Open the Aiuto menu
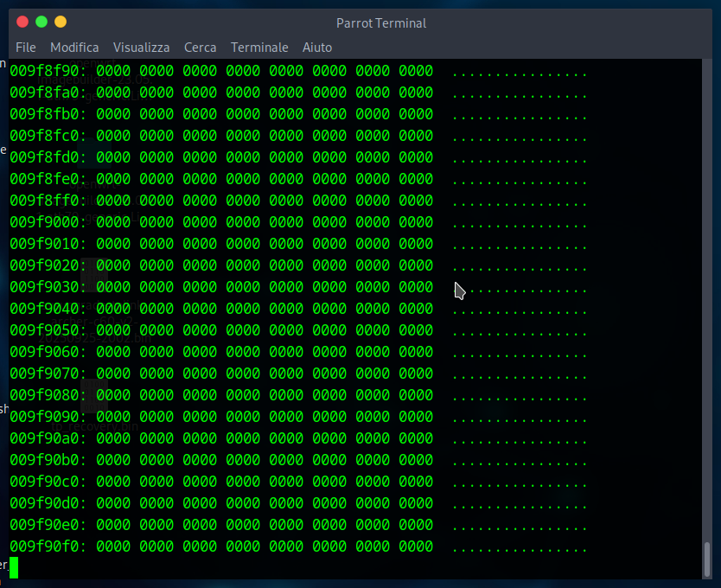Screen dimensions: 721x588 pyautogui.click(x=317, y=48)
